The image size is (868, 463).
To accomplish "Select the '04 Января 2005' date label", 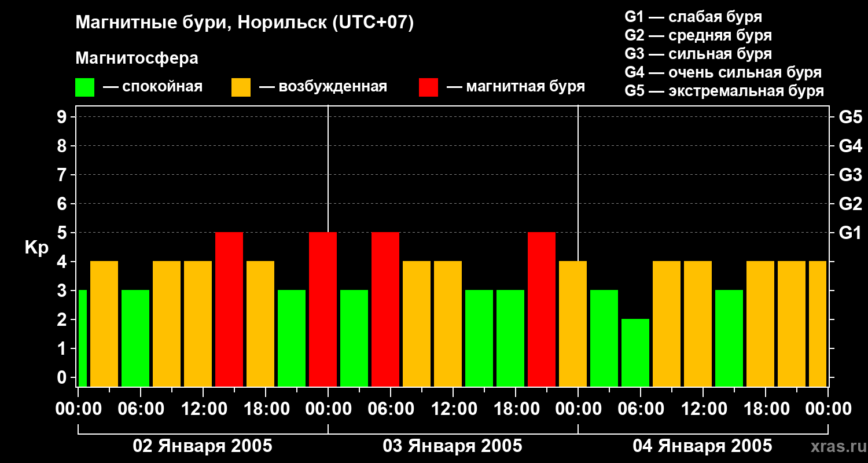I will (x=703, y=446).
